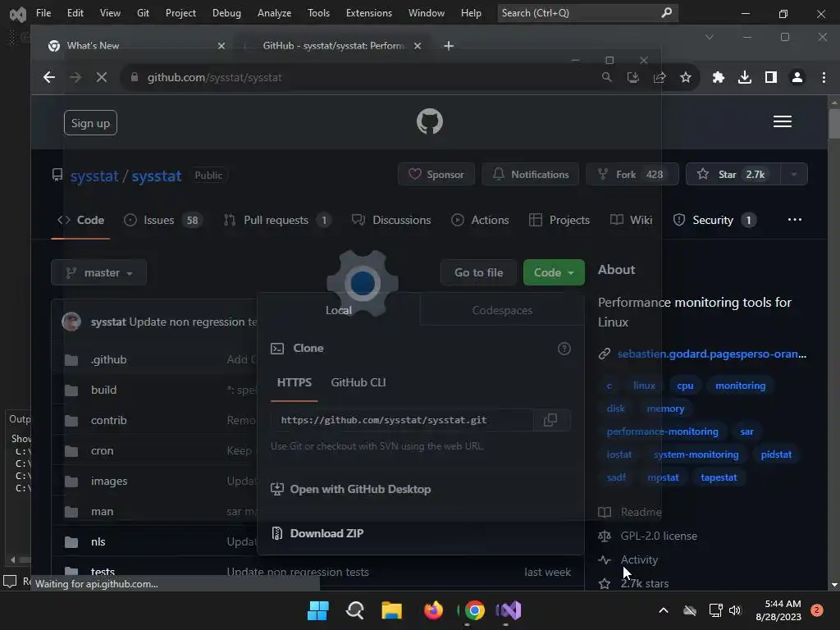Go back in Chrome browser
This screenshot has width=840, height=630.
click(x=48, y=77)
